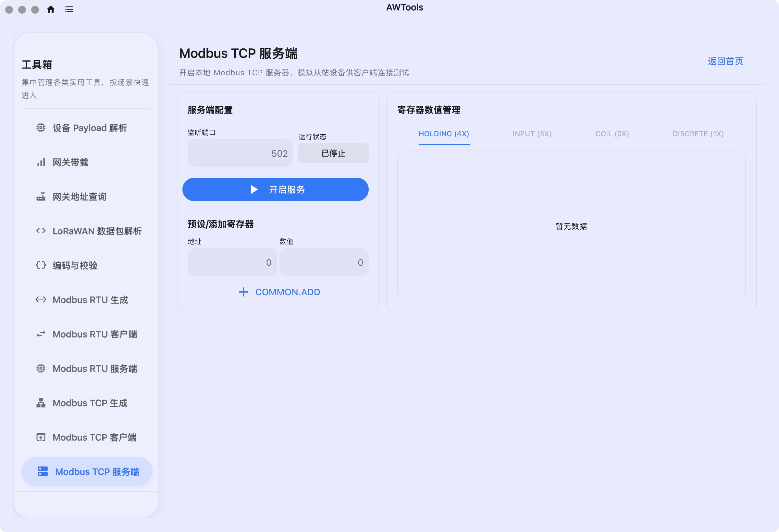Click the home icon in title bar
779x532 pixels.
[x=51, y=9]
